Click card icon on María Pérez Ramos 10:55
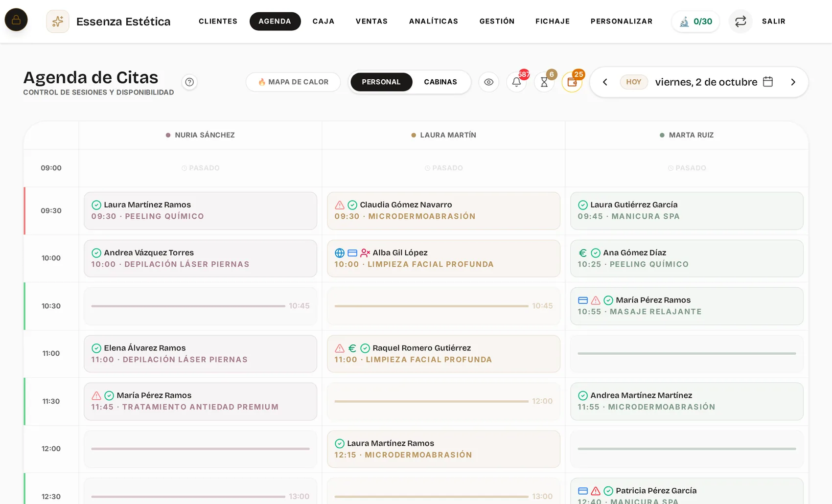This screenshot has height=504, width=832. pos(583,300)
